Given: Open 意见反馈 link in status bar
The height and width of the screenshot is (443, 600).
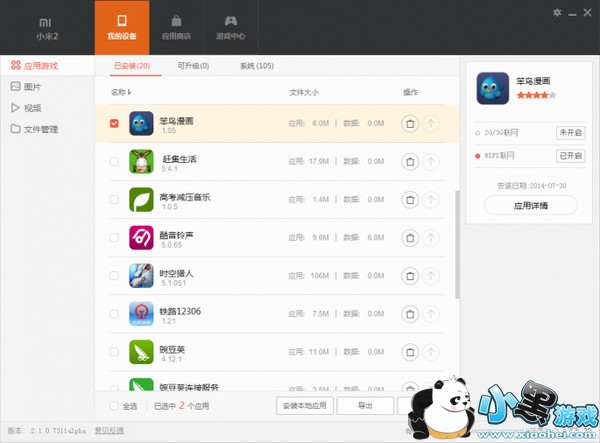Looking at the screenshot, I should (109, 430).
